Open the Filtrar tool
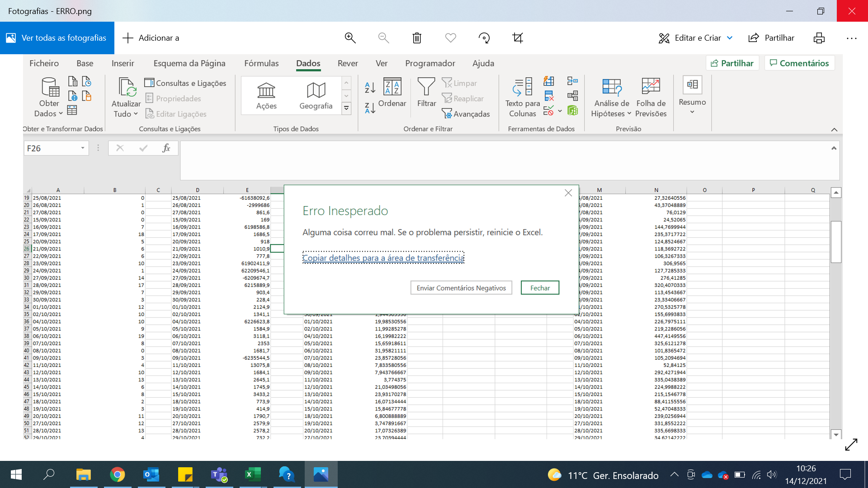868x488 pixels. (425, 93)
